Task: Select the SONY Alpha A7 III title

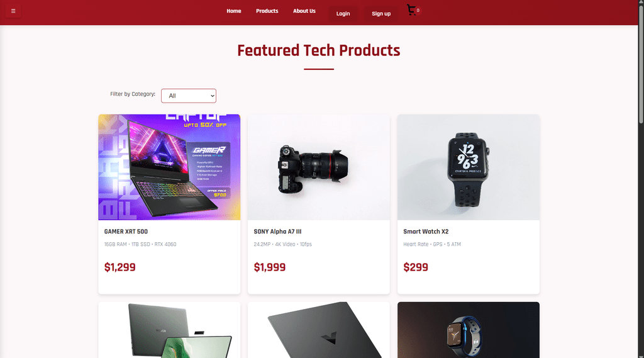Action: coord(277,232)
